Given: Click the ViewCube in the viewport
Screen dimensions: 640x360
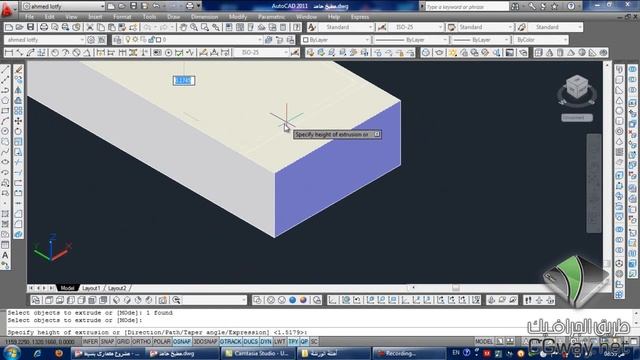Looking at the screenshot, I should click(x=577, y=87).
